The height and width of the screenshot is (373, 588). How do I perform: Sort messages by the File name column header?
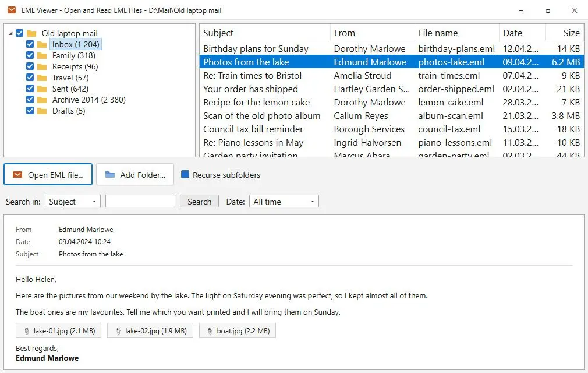(457, 33)
